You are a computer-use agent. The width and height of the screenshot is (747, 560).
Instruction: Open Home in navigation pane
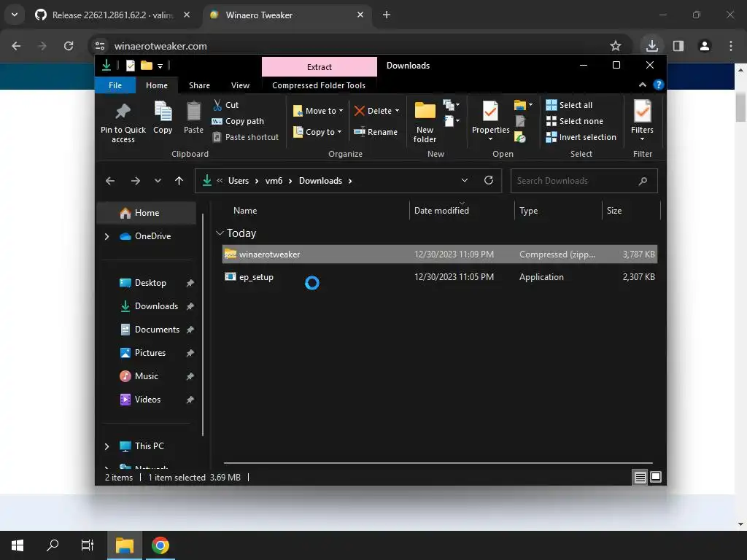(146, 213)
